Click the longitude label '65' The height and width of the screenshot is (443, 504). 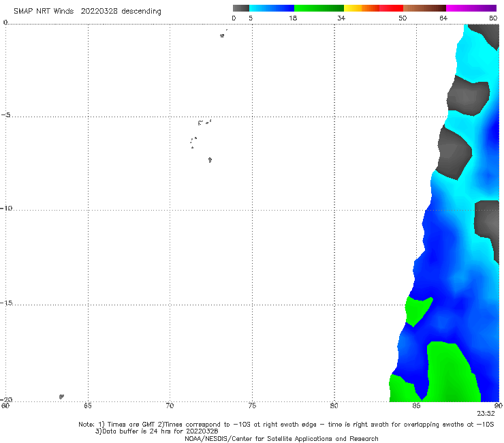coord(88,406)
